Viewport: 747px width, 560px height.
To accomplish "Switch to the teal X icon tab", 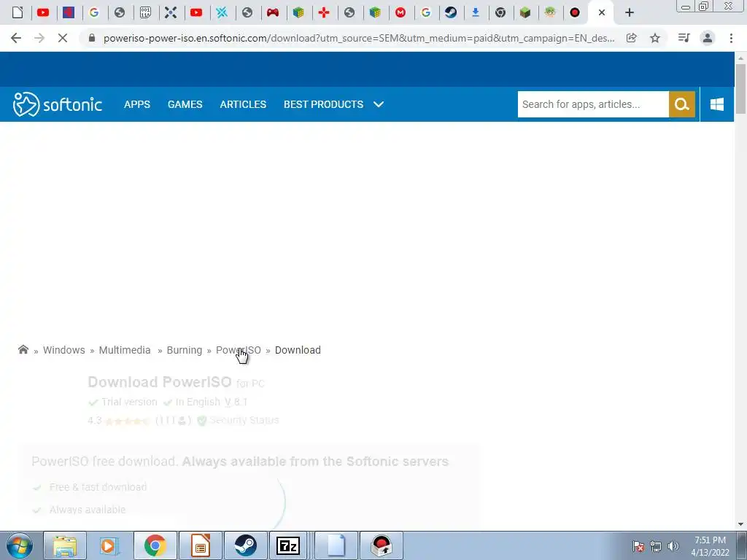I will 222,13.
